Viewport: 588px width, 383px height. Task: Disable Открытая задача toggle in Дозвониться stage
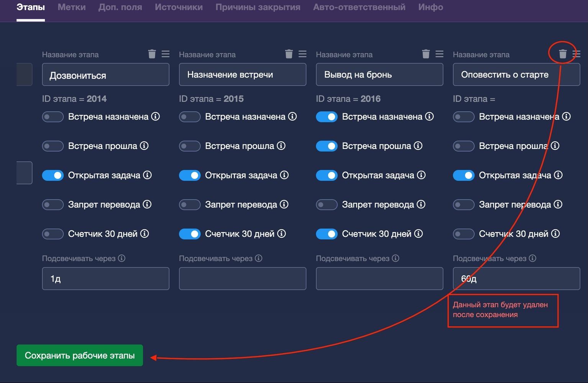(53, 175)
